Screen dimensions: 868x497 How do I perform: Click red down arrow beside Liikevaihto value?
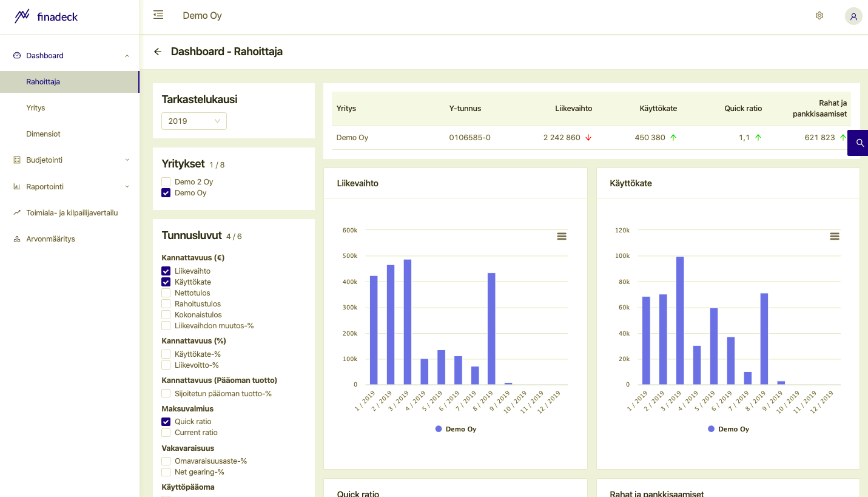(x=588, y=138)
